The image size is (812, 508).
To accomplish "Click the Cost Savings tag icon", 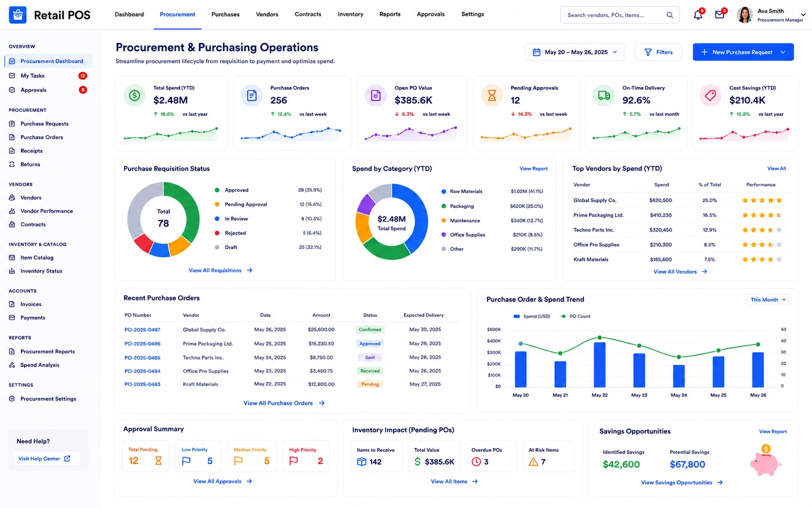I will (x=710, y=95).
